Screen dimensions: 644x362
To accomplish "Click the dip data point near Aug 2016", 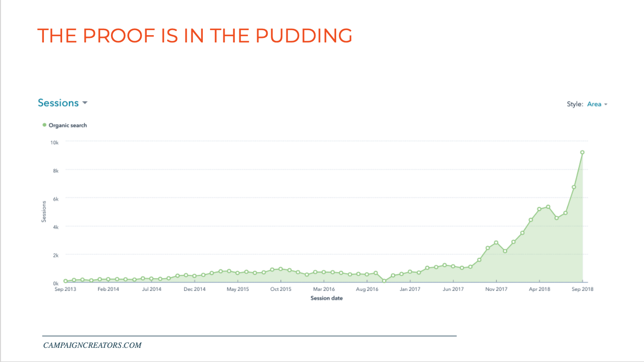I will coord(384,281).
